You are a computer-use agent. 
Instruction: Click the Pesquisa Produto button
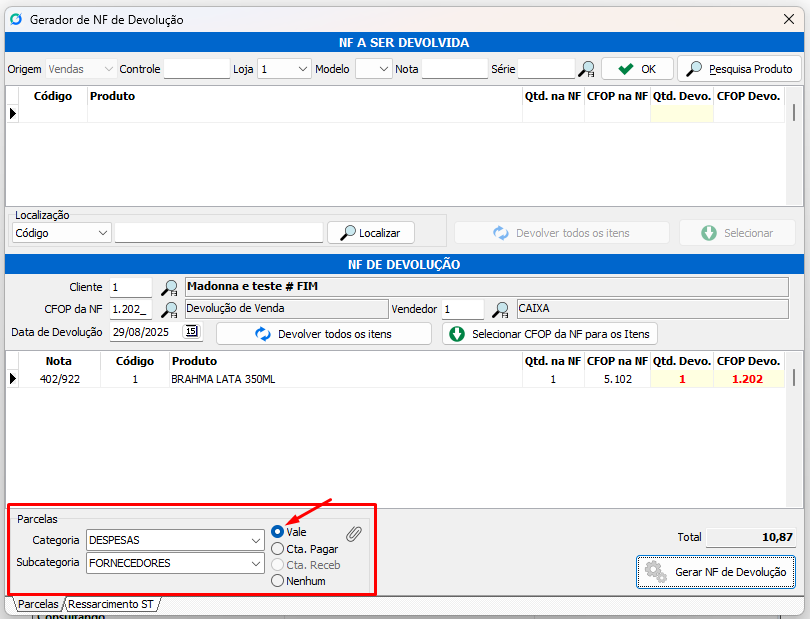(x=739, y=69)
